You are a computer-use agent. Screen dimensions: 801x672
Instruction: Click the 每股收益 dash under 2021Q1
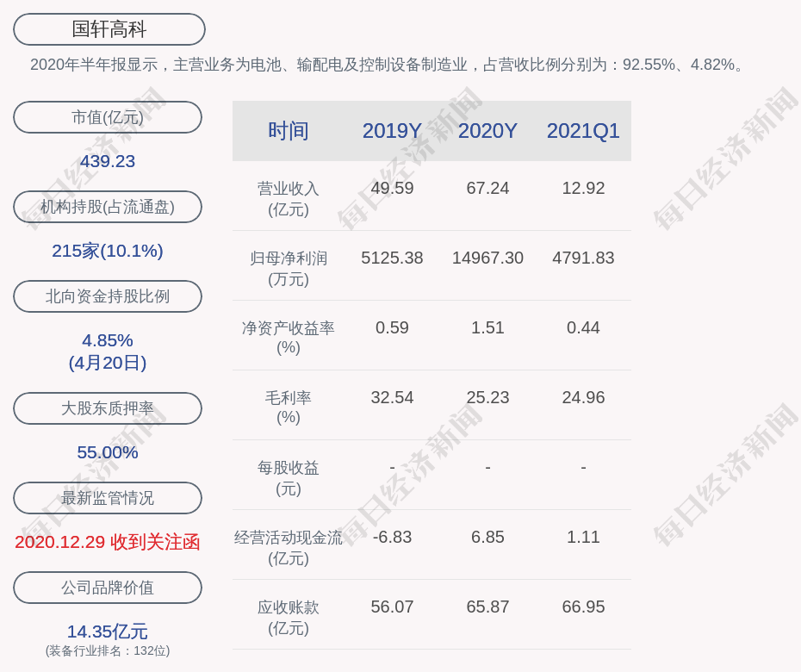click(x=583, y=467)
